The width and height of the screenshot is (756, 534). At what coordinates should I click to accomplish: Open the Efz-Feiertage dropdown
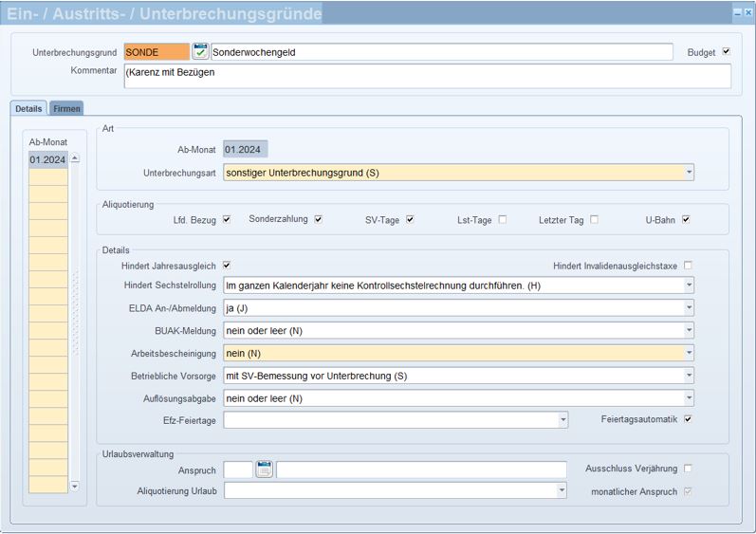pos(562,419)
